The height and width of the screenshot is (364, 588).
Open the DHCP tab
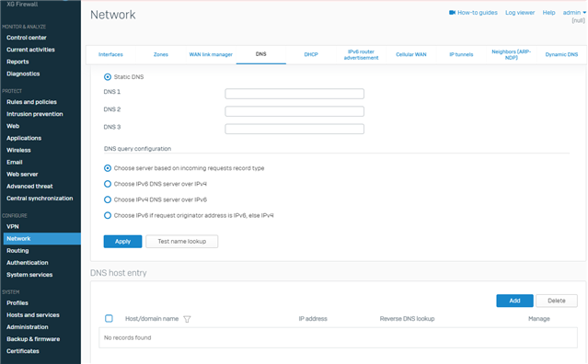(311, 54)
